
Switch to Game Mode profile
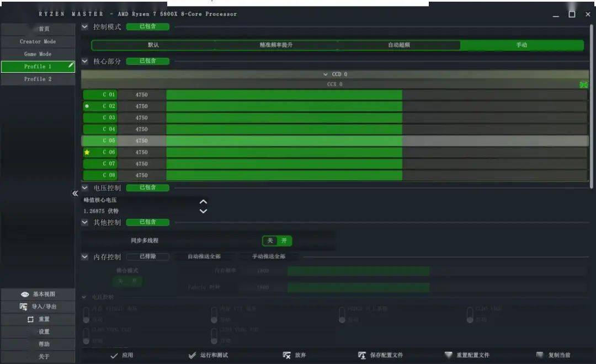38,54
